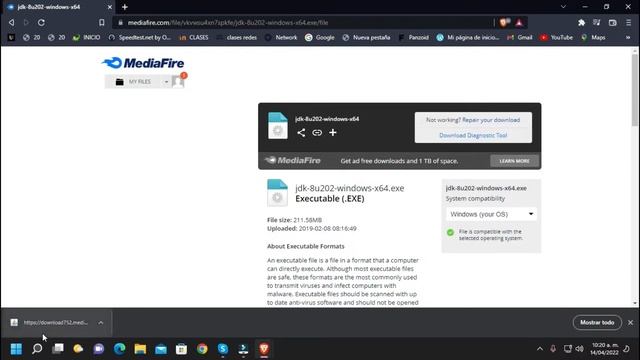Open Microsoft Store from the taskbar
This screenshot has width=640, height=360.
182,349
